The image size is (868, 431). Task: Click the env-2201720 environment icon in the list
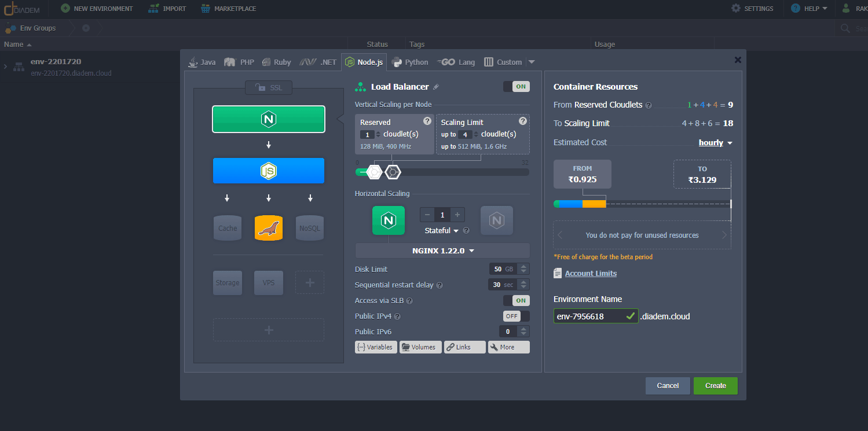click(19, 67)
